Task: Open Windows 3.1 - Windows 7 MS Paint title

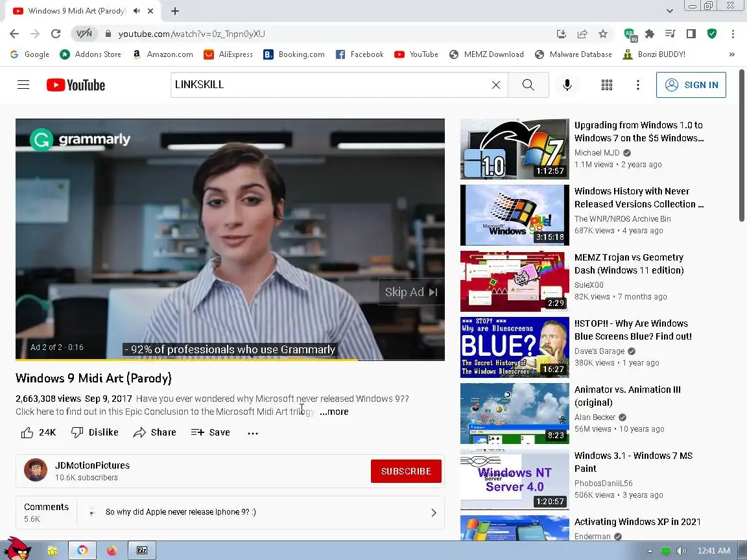Action: (633, 462)
